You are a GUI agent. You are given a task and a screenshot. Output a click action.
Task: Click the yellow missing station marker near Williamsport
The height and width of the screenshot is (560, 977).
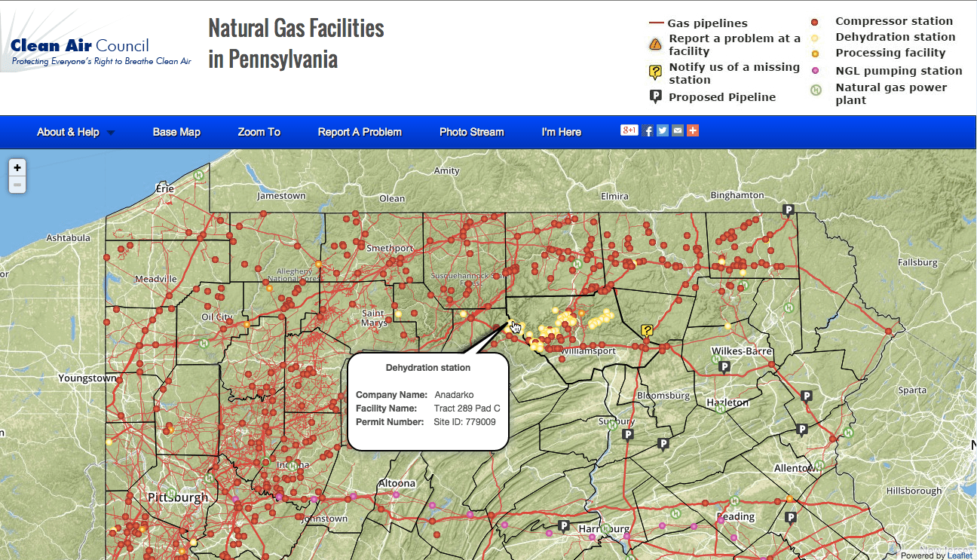[646, 328]
